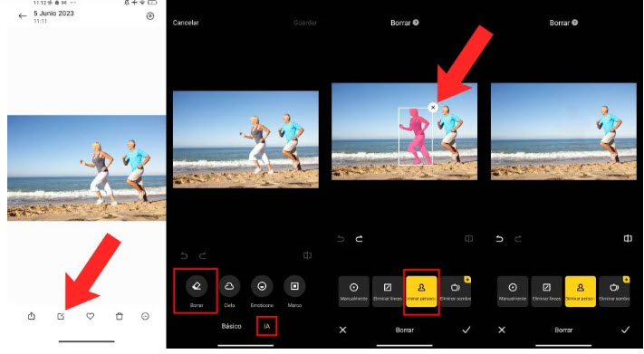Remove pink person selection with its X

click(433, 108)
